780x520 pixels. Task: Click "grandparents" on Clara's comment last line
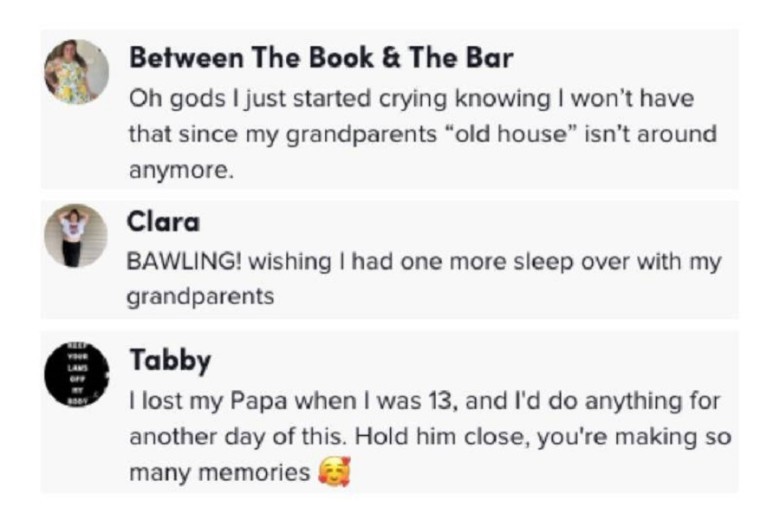click(x=200, y=297)
